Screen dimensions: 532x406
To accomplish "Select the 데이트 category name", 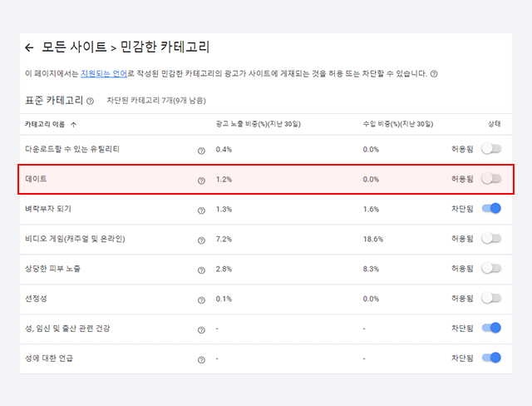I will [x=36, y=179].
